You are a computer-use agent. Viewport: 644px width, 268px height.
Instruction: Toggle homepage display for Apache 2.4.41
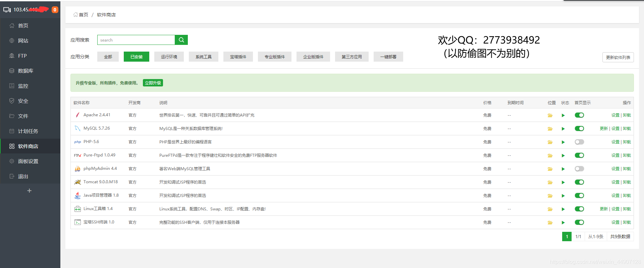[579, 115]
